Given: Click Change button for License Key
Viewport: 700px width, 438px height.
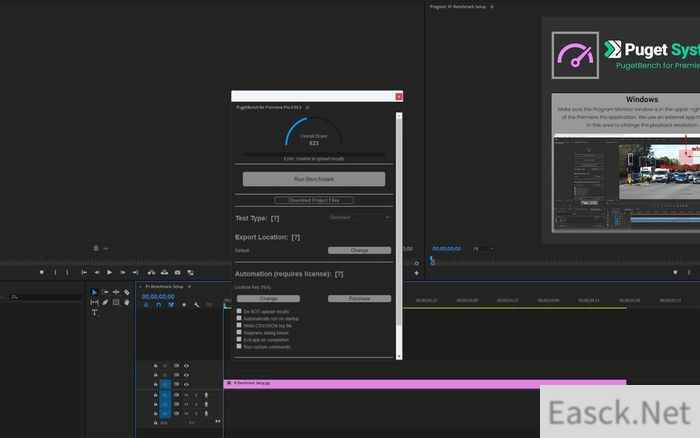Looking at the screenshot, I should [268, 299].
